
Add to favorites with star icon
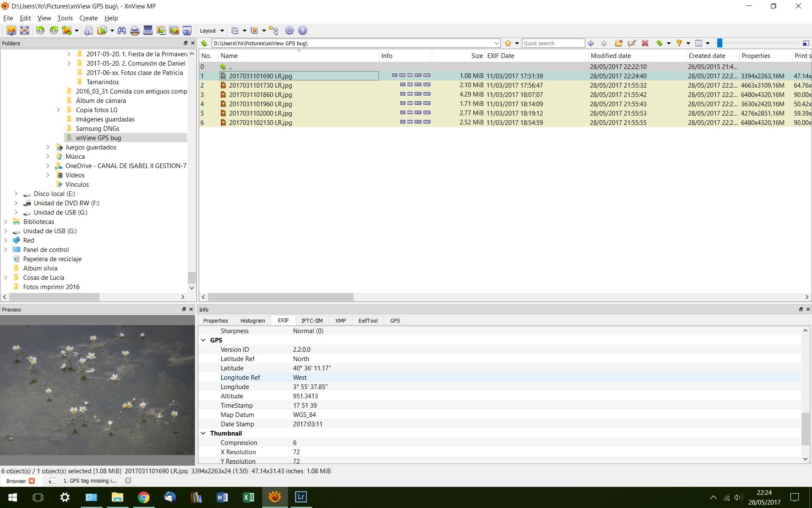508,43
